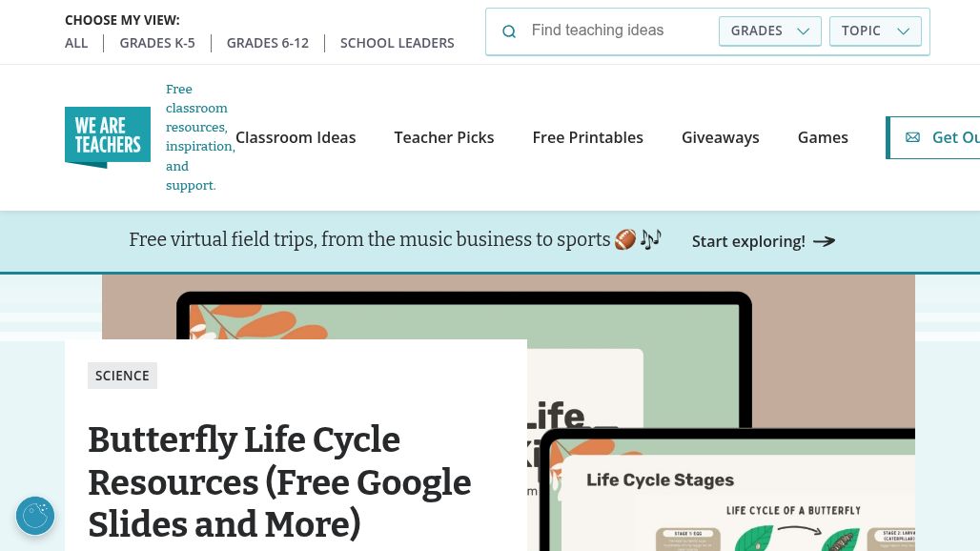Image resolution: width=980 pixels, height=551 pixels.
Task: Open the We Are Teachers logo
Action: pos(108,137)
